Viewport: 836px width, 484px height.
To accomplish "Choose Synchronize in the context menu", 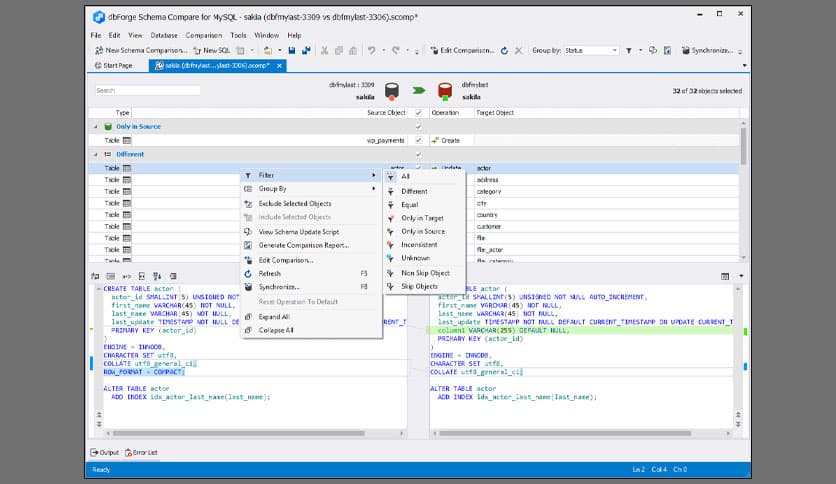I will pyautogui.click(x=311, y=287).
